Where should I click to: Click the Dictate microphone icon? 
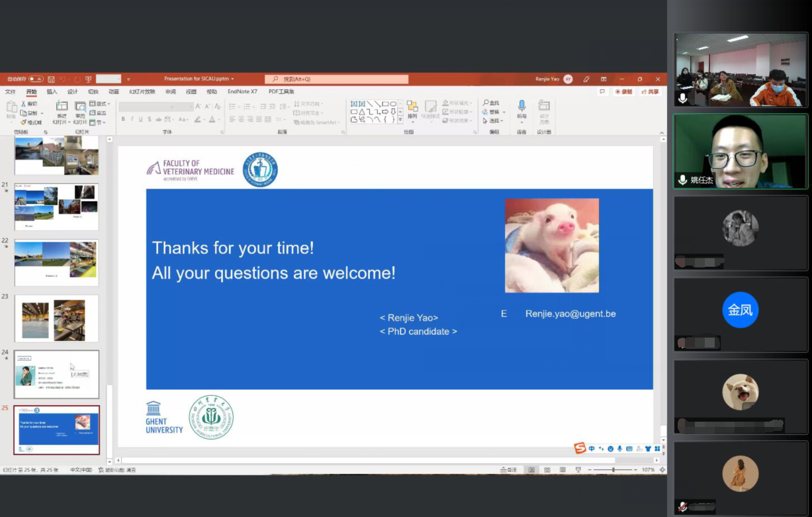pos(521,109)
